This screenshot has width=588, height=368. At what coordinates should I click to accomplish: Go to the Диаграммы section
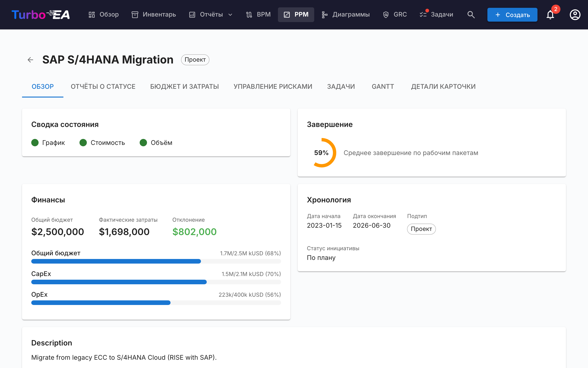[x=345, y=14]
